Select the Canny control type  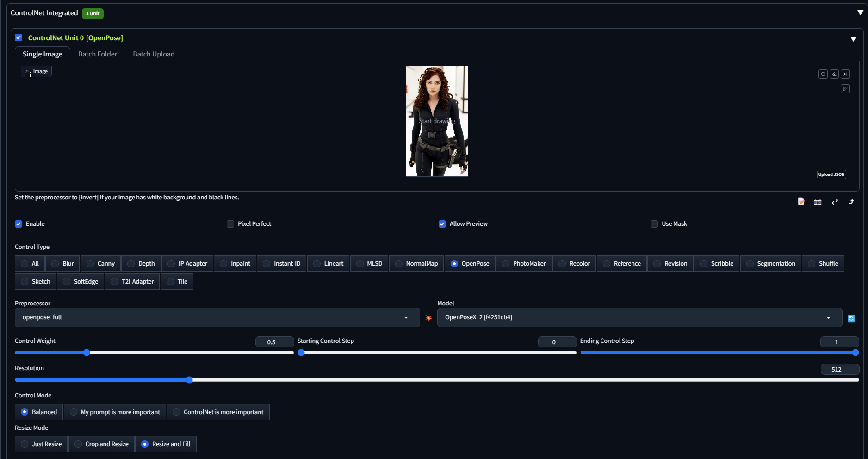pyautogui.click(x=100, y=263)
